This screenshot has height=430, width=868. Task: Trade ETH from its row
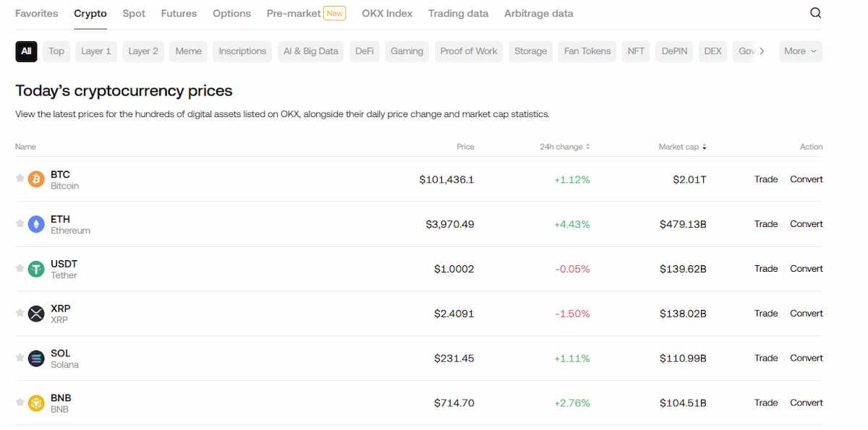[766, 224]
